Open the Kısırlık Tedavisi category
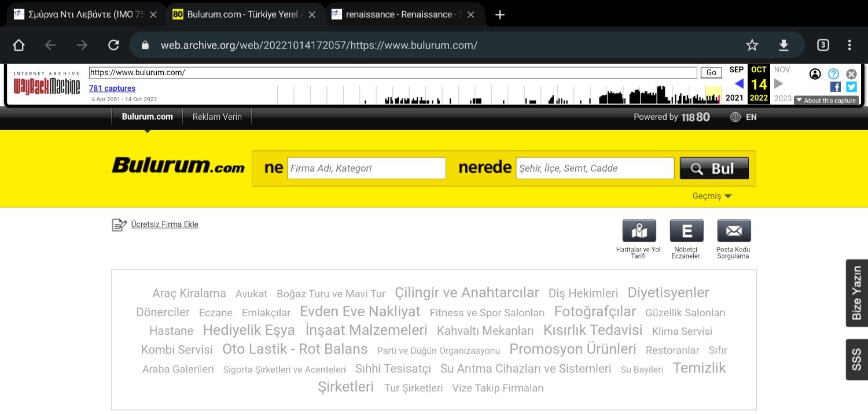Viewport: 868px width, 414px height. 593,330
